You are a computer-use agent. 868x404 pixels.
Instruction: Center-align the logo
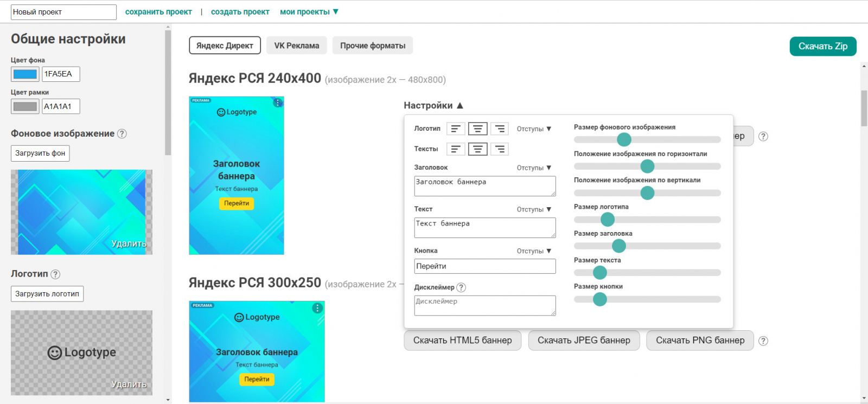click(477, 129)
